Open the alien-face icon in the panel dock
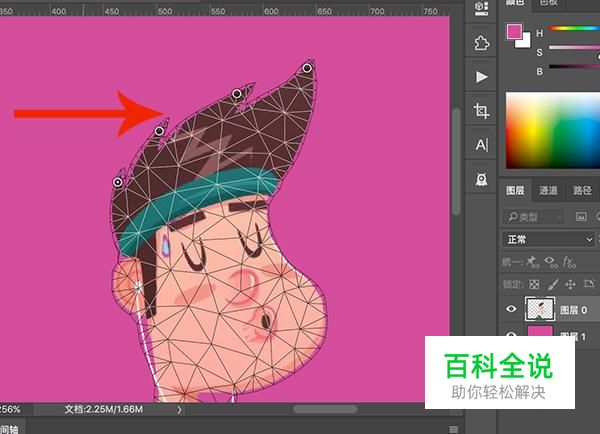The width and height of the screenshot is (600, 434). tap(481, 179)
